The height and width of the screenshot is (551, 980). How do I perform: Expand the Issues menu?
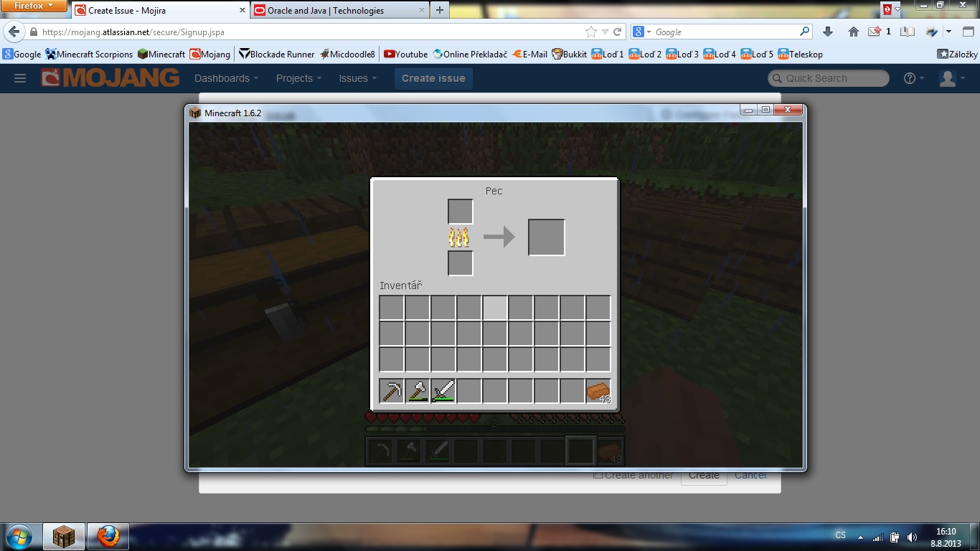(358, 78)
